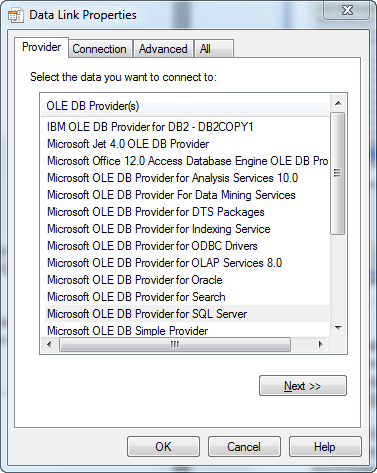Click the vertical scrollbar thumb
377x473 pixels.
tap(338, 173)
